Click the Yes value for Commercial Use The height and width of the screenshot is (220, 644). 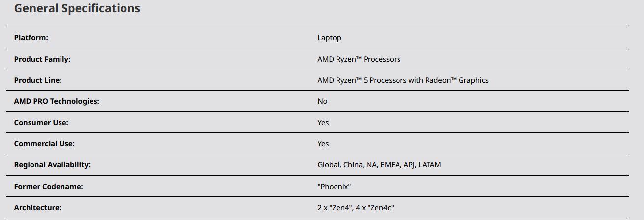point(323,144)
